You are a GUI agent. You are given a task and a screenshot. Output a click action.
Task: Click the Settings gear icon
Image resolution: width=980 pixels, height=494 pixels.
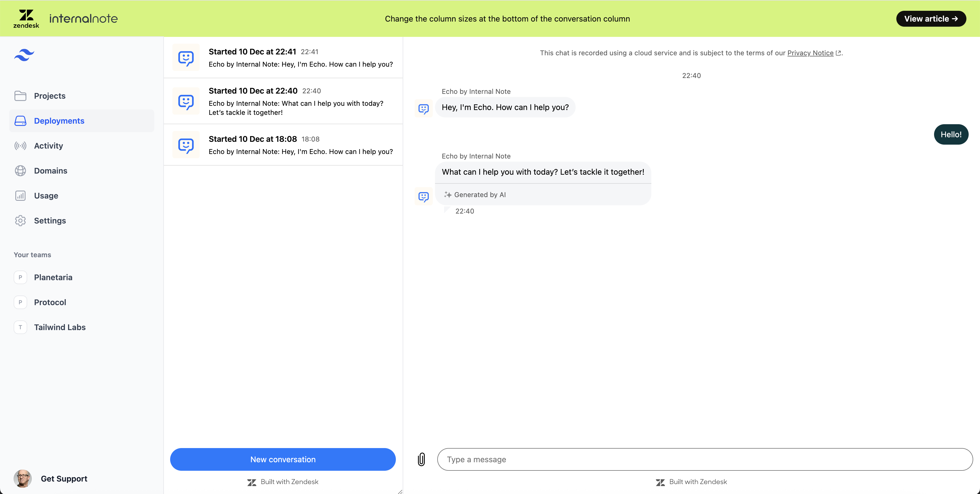tap(20, 221)
